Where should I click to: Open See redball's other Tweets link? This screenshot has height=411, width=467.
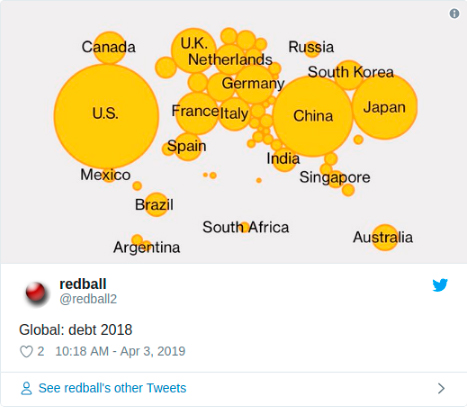(x=112, y=388)
